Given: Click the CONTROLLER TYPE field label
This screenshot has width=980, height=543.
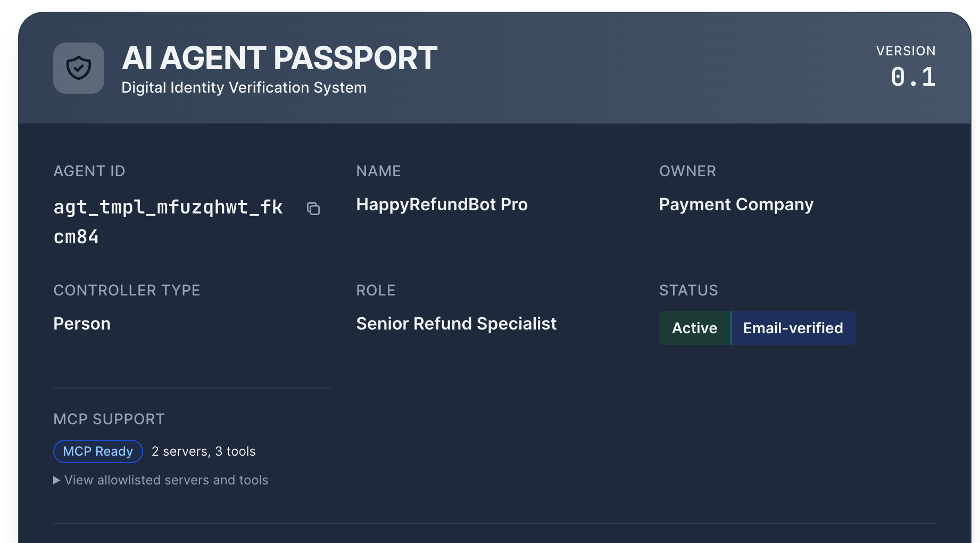Looking at the screenshot, I should 127,290.
